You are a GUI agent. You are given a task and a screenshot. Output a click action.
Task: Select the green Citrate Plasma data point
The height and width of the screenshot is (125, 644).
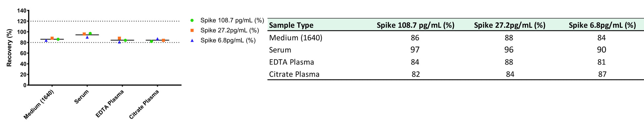point(151,41)
